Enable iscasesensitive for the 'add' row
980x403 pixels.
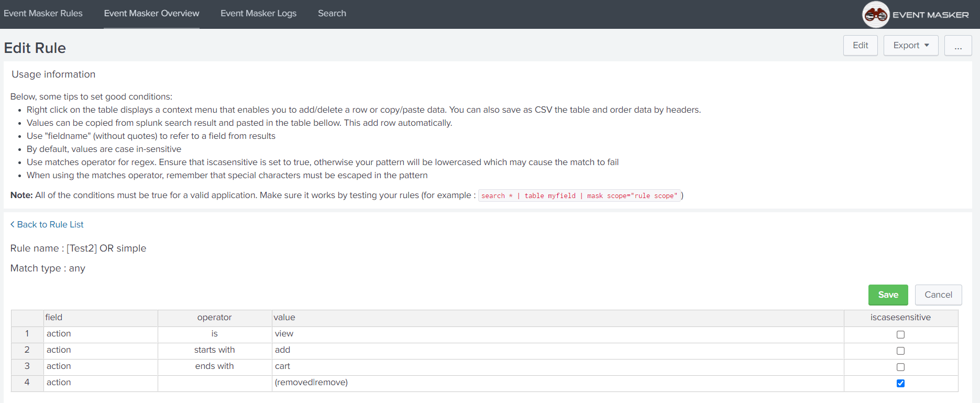[x=900, y=351]
